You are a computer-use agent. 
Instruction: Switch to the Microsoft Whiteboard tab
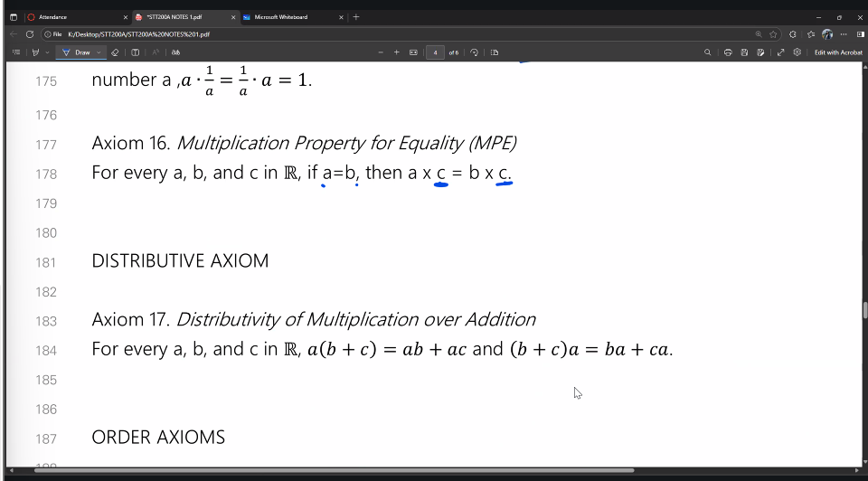(280, 17)
